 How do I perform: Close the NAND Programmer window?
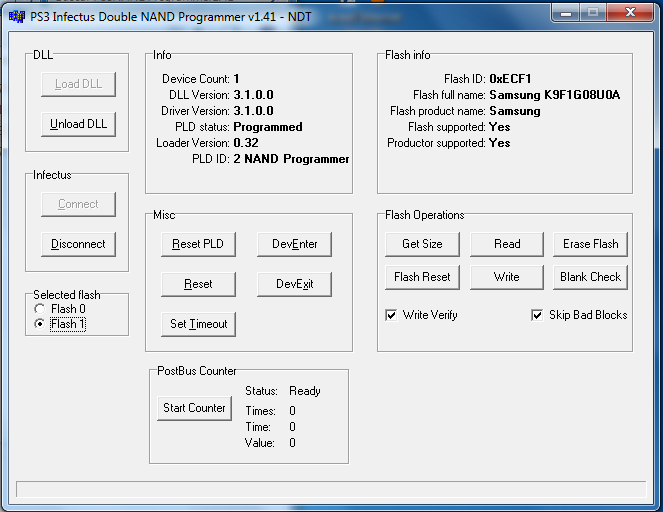click(x=630, y=13)
